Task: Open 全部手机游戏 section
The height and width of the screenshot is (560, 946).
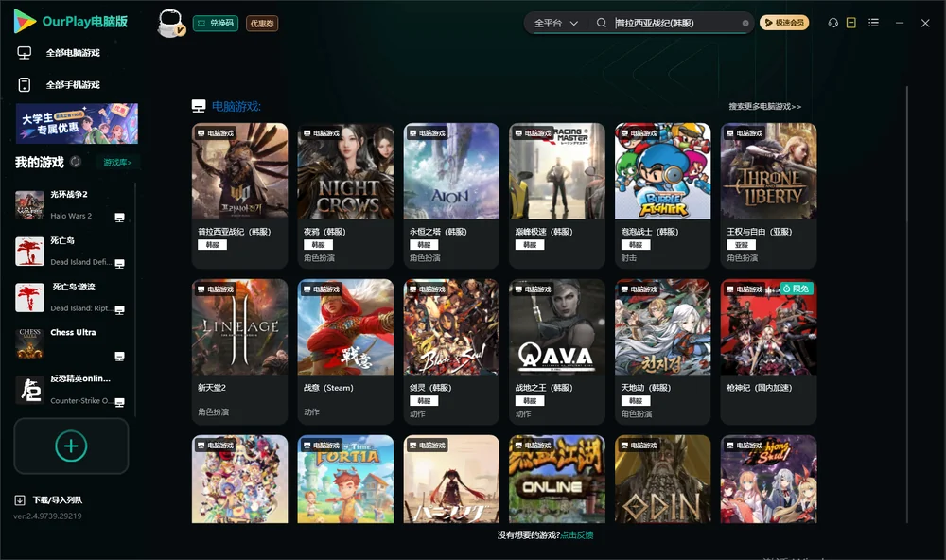Action: click(x=59, y=85)
